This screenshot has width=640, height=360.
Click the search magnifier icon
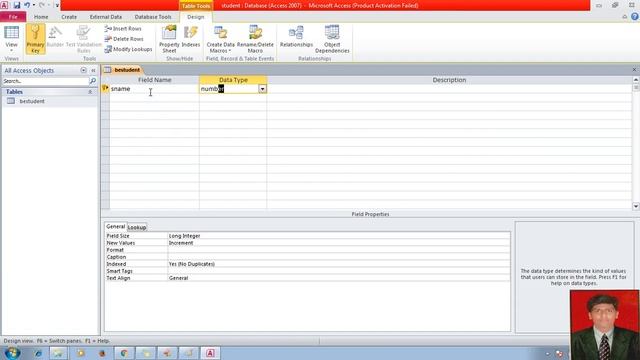pyautogui.click(x=93, y=81)
